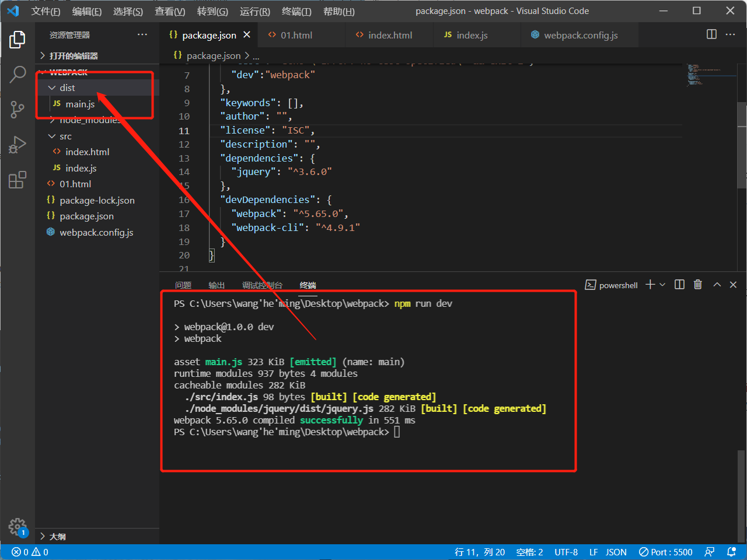Open the Manage gear settings icon
The width and height of the screenshot is (747, 560).
(x=18, y=527)
